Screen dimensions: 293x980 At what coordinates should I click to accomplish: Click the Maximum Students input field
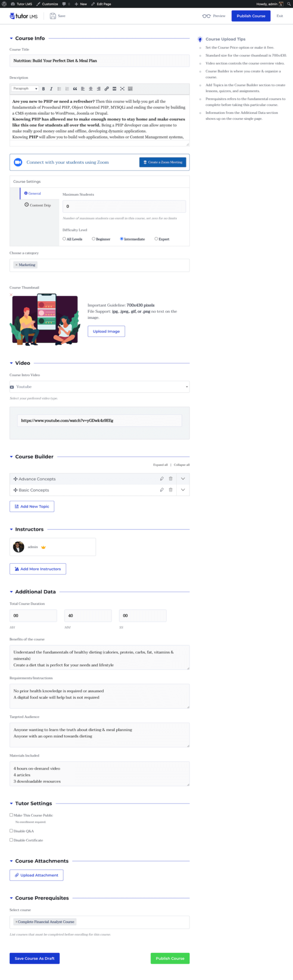pyautogui.click(x=124, y=206)
